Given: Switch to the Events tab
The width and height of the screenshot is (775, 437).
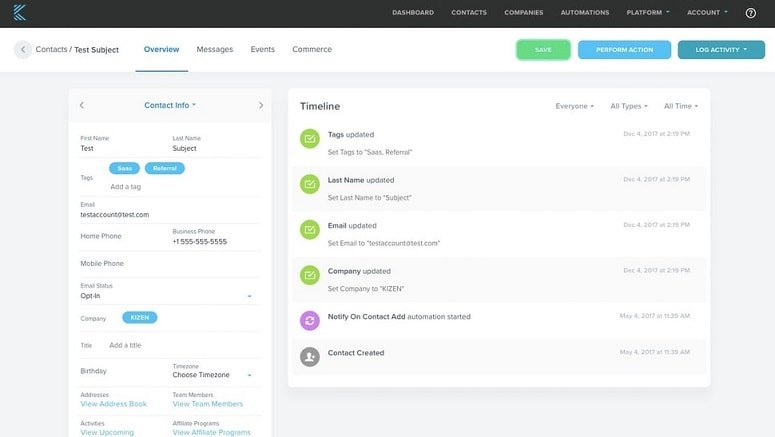Looking at the screenshot, I should [262, 49].
